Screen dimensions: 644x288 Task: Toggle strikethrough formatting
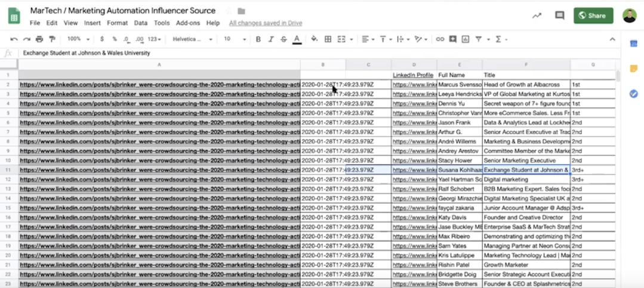pos(284,39)
